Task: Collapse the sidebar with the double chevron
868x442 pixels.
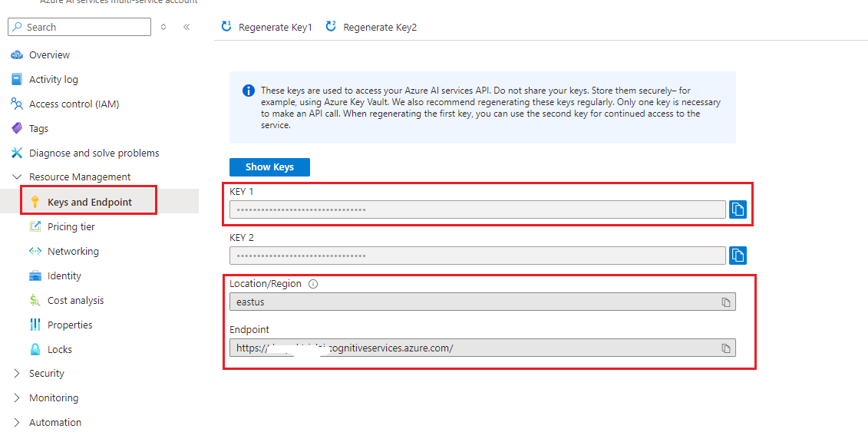Action: pyautogui.click(x=186, y=27)
